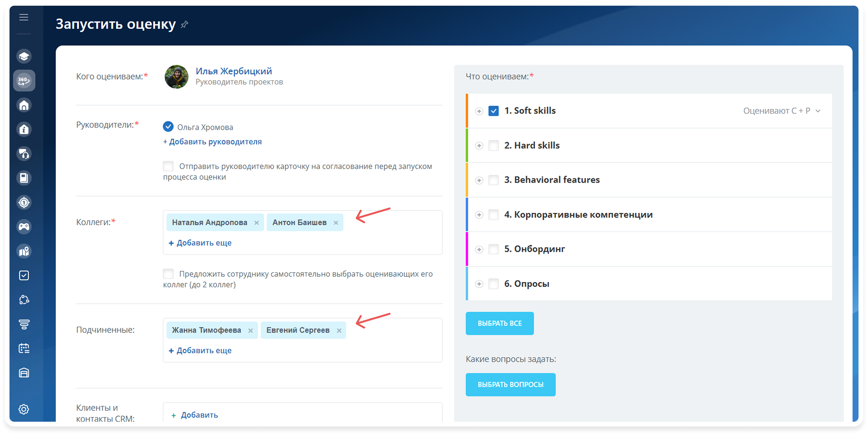Uncheck the Soft skills checkbox
Image resolution: width=868 pixels, height=435 pixels.
pyautogui.click(x=493, y=111)
